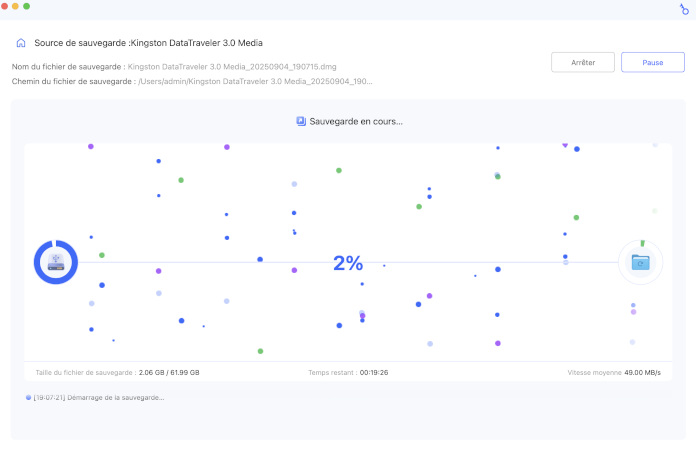Image resolution: width=696 pixels, height=450 pixels.
Task: Close the window with the red button
Action: click(x=5, y=6)
